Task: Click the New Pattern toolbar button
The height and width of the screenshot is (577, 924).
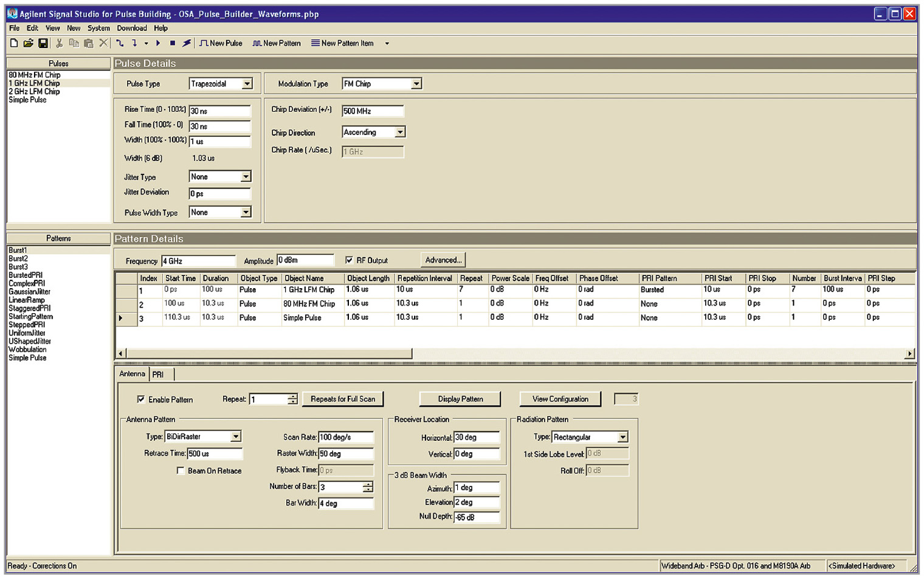Action: coord(277,43)
